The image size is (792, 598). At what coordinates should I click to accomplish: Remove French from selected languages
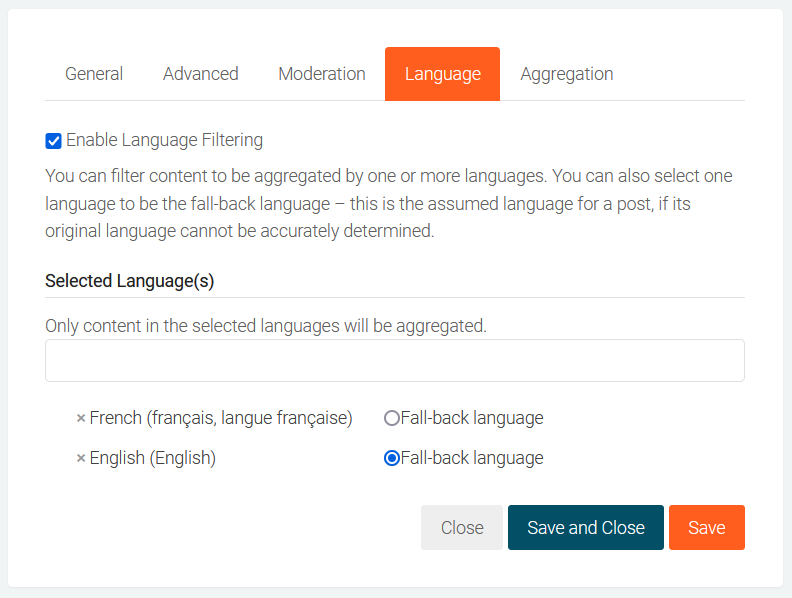point(81,419)
